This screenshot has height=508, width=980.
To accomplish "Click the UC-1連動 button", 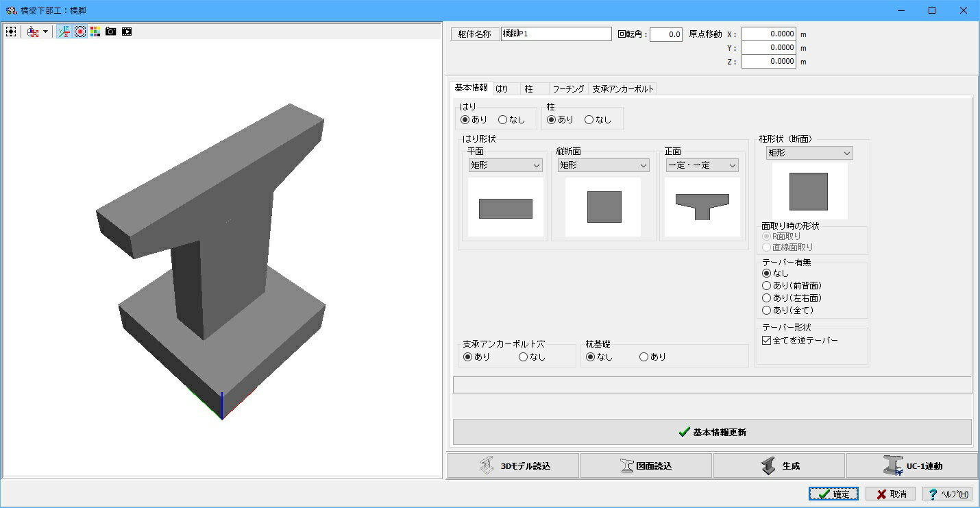I will coord(912,465).
